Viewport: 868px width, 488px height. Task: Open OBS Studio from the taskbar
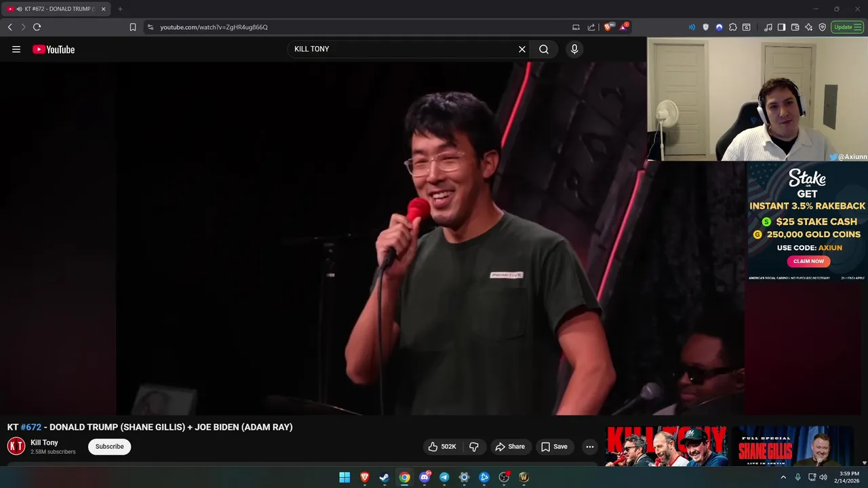coord(504,477)
